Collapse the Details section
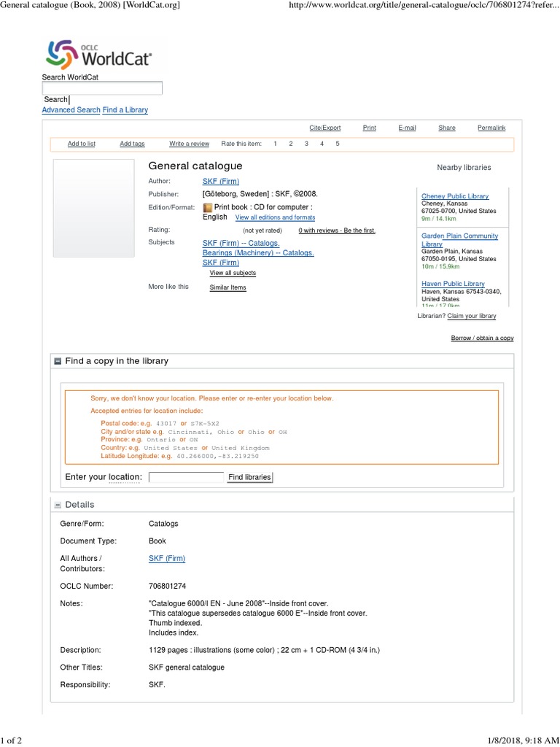 [x=58, y=505]
